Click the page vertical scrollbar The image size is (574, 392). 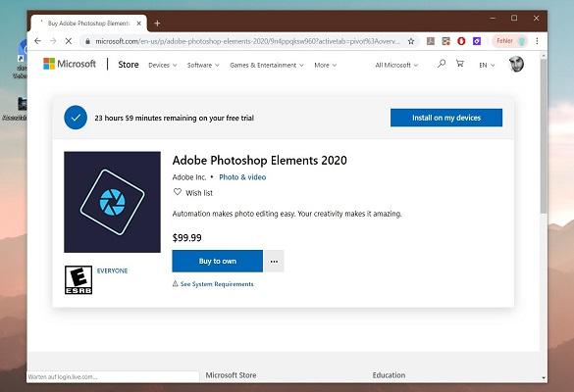(x=544, y=135)
